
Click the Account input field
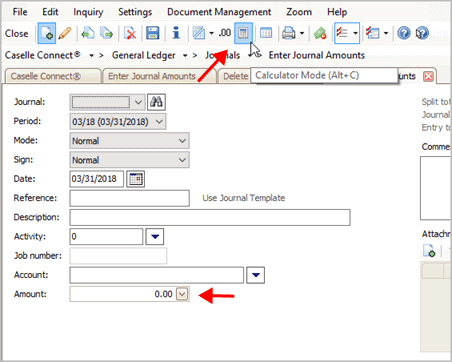pyautogui.click(x=157, y=275)
